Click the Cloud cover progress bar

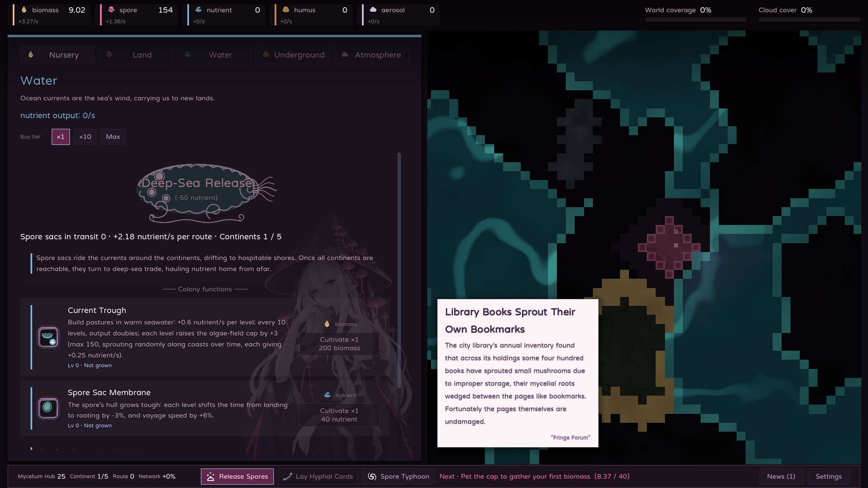[x=809, y=19]
